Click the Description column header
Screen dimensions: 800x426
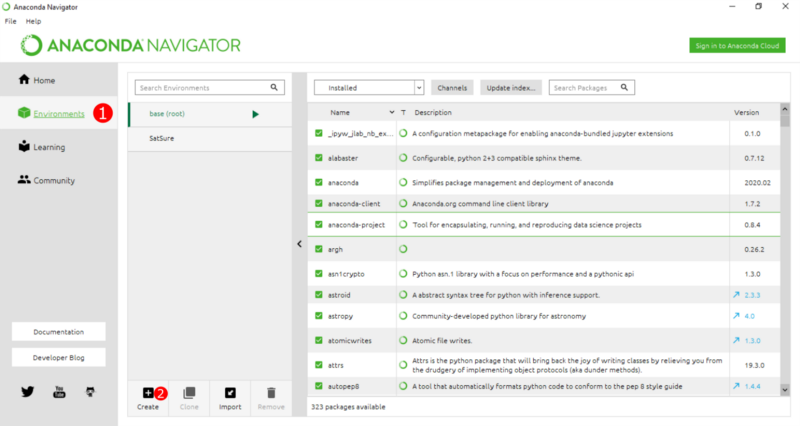(x=433, y=112)
